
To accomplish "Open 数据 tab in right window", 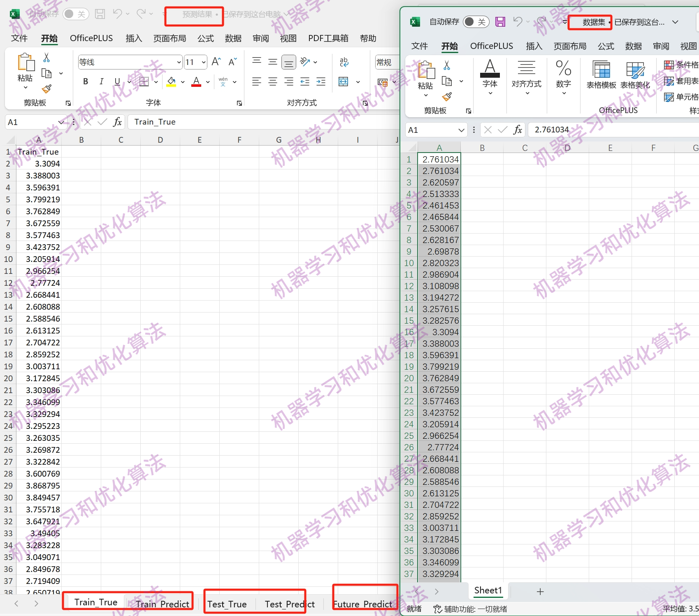I will (633, 46).
